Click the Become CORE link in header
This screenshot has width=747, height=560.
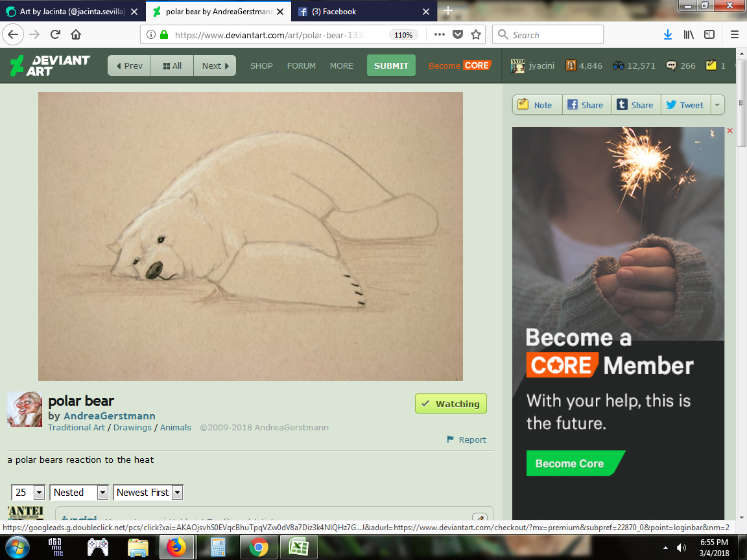[x=459, y=65]
